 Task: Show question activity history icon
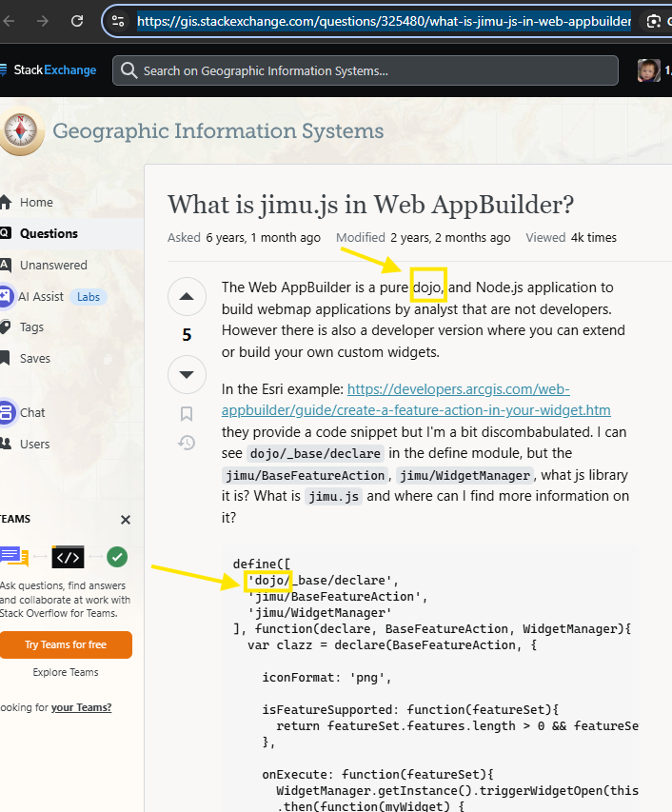187,443
